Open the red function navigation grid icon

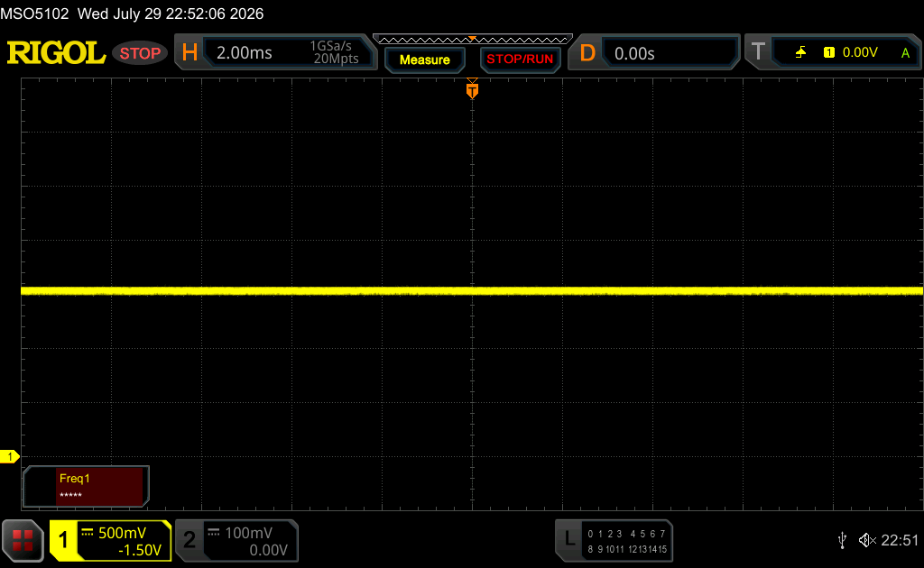point(23,540)
